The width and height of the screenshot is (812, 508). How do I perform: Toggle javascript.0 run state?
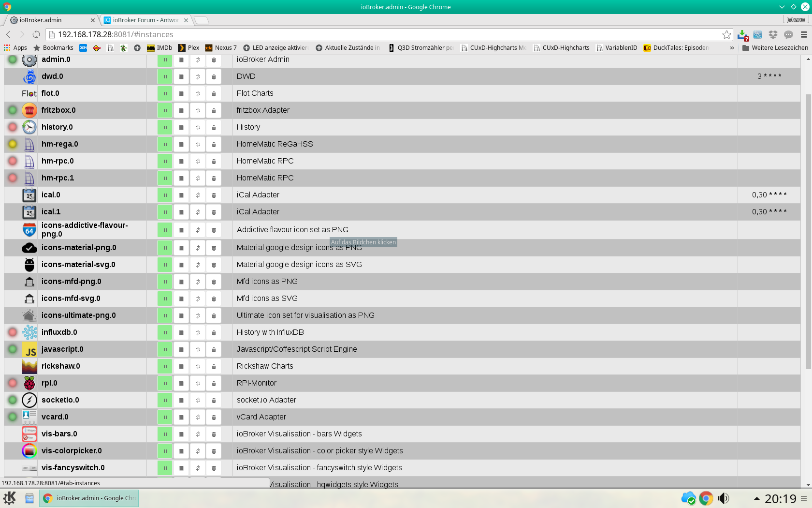(165, 349)
